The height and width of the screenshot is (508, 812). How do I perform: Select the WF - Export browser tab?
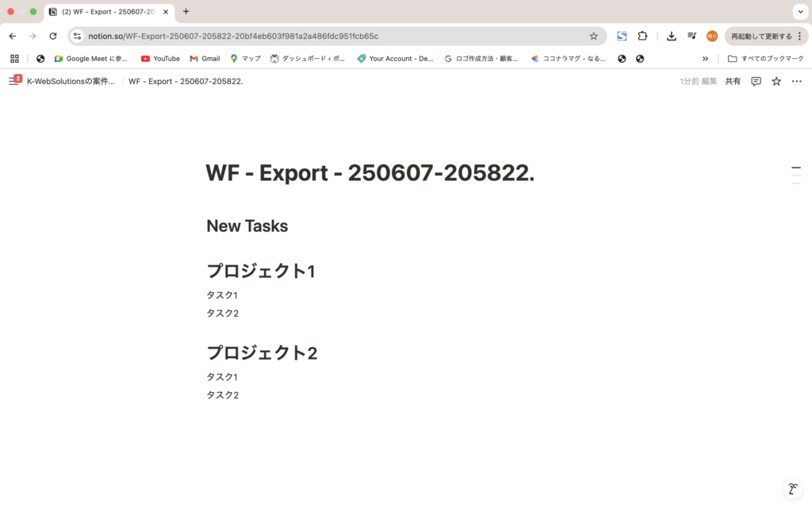pos(107,12)
